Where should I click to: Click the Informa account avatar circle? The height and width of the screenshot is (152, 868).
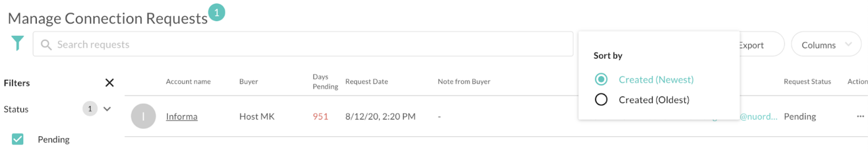tap(143, 116)
